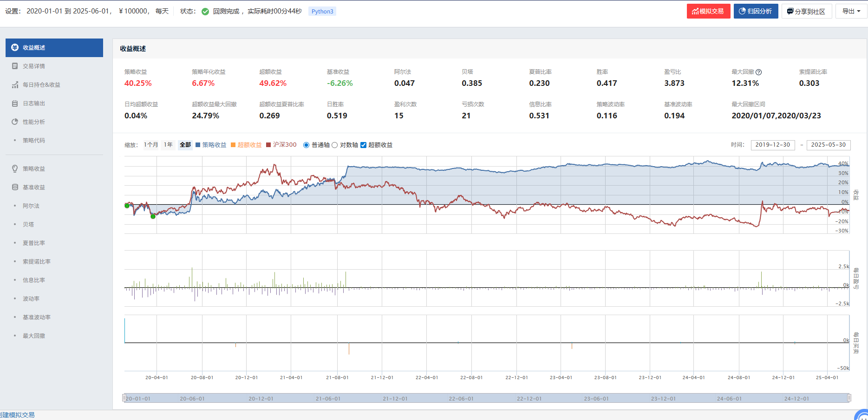
Task: Click the start date field 2019-12-30
Action: pyautogui.click(x=773, y=145)
